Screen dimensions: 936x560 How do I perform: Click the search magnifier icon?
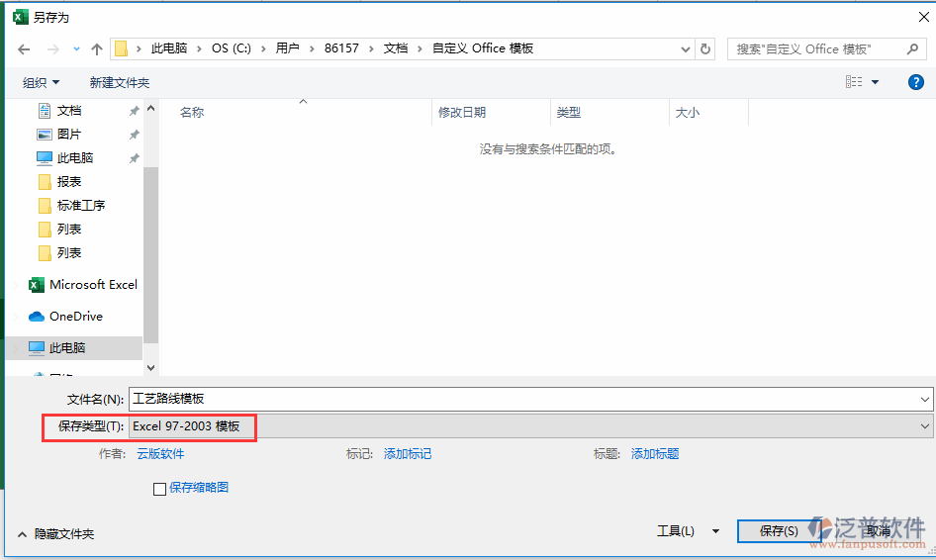pos(912,48)
